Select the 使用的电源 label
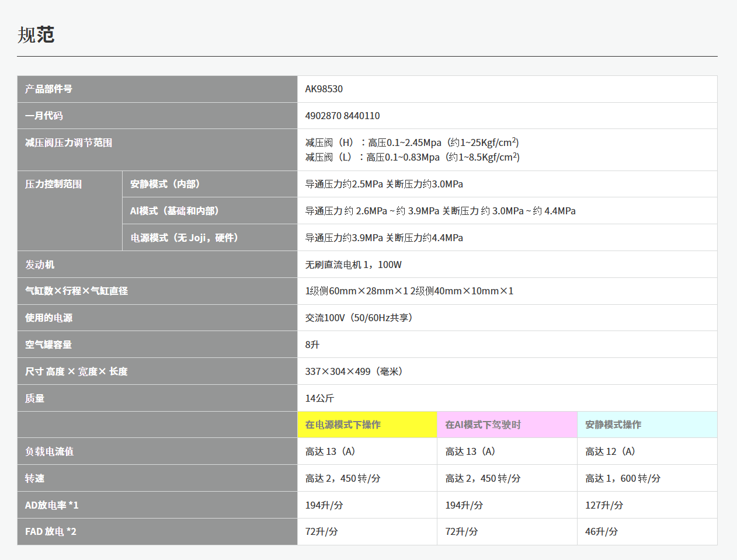The image size is (737, 560). click(x=157, y=318)
